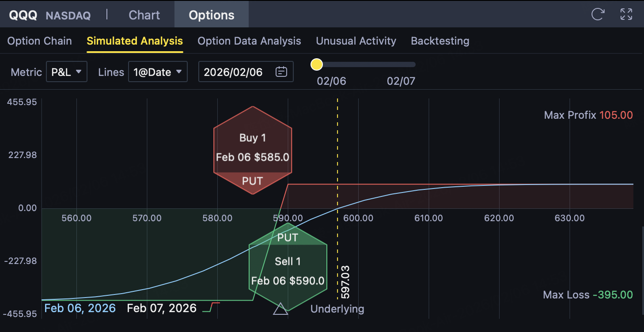Open the Option Chain tab
This screenshot has height=332, width=644.
pyautogui.click(x=39, y=41)
